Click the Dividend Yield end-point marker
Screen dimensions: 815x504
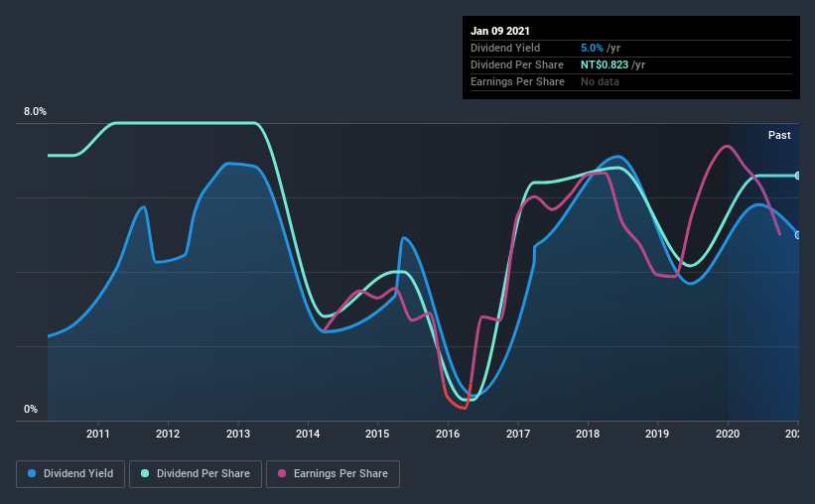798,235
